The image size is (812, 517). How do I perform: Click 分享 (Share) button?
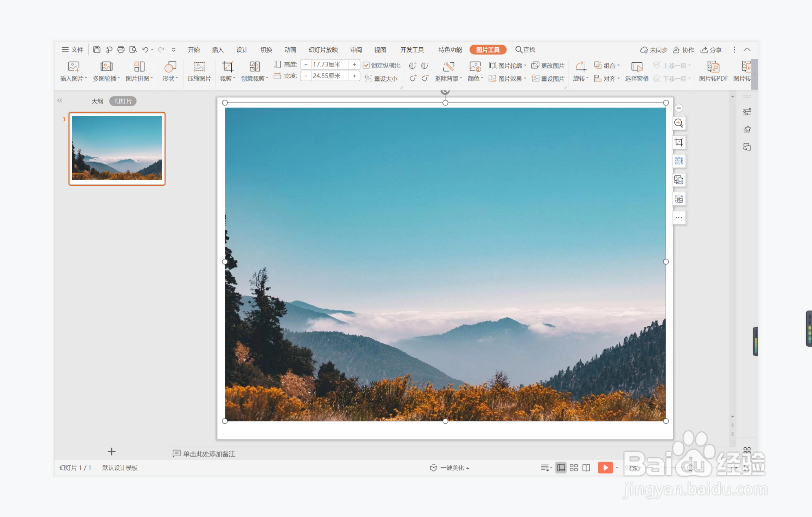click(x=711, y=50)
